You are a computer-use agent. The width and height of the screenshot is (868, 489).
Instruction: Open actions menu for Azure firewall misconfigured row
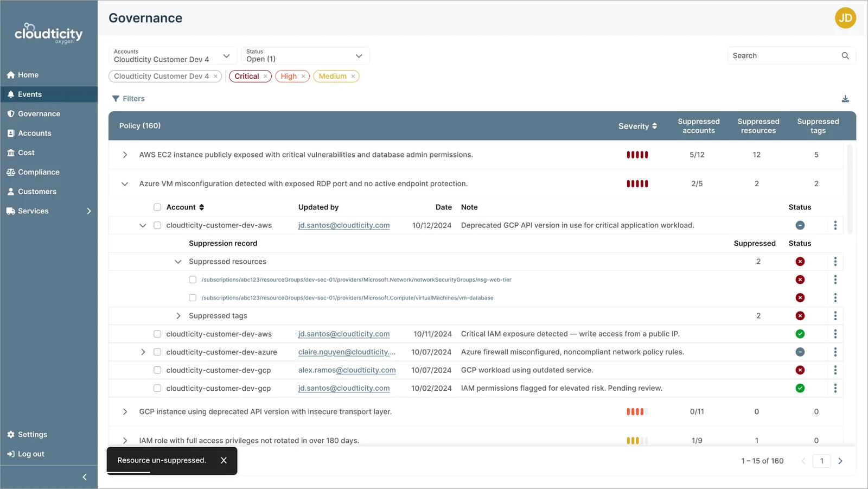(x=835, y=352)
